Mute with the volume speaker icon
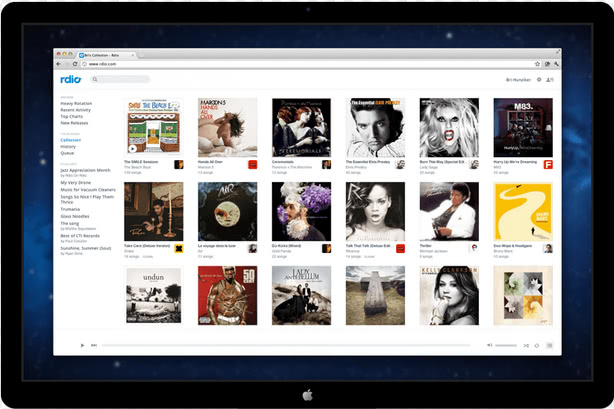Viewport: 614px width, 409px height. tap(489, 345)
